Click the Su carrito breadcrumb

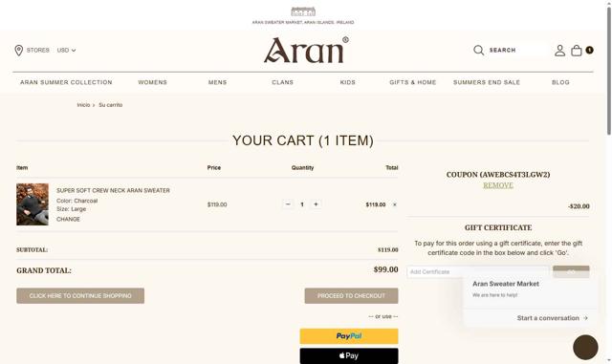[x=111, y=105]
